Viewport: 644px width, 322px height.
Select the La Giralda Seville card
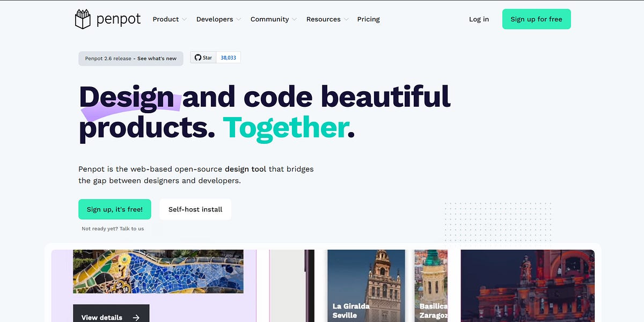pos(367,286)
